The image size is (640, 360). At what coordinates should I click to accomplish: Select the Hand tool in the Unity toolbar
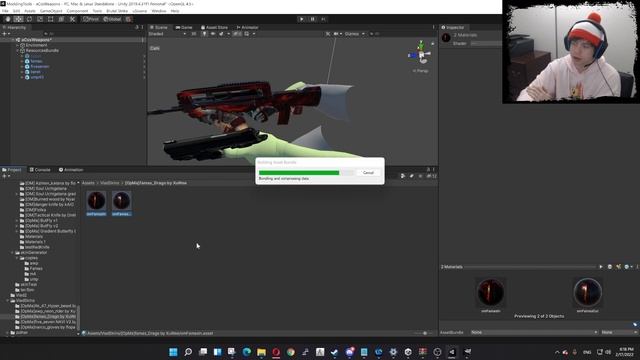pyautogui.click(x=8, y=19)
